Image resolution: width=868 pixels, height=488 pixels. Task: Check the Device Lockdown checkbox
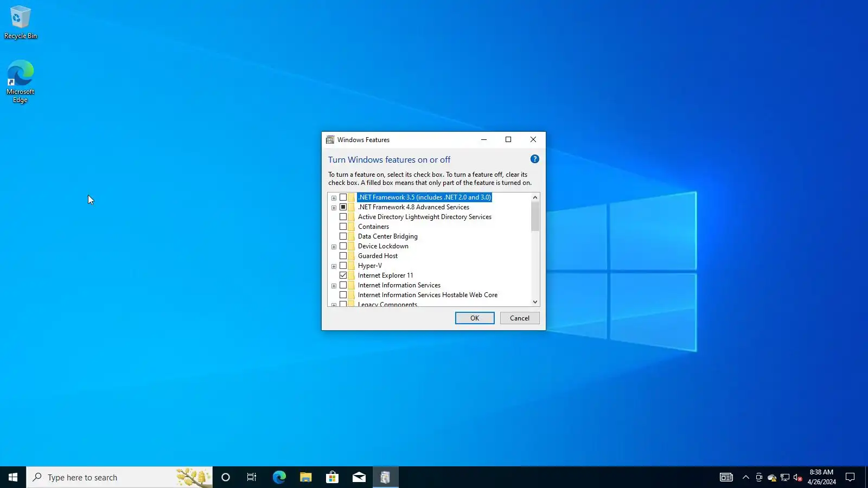point(343,246)
